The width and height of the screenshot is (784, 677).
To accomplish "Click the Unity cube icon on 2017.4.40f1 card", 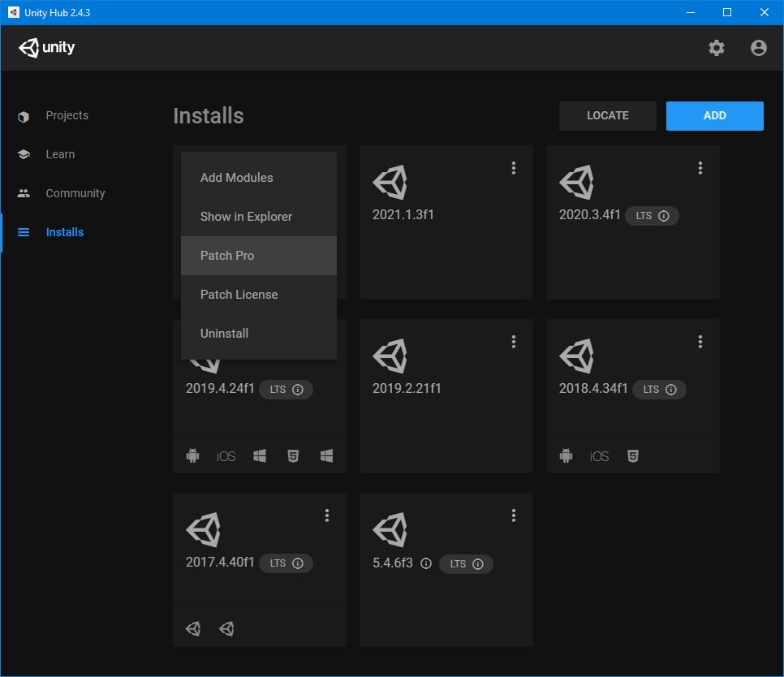I will [203, 529].
